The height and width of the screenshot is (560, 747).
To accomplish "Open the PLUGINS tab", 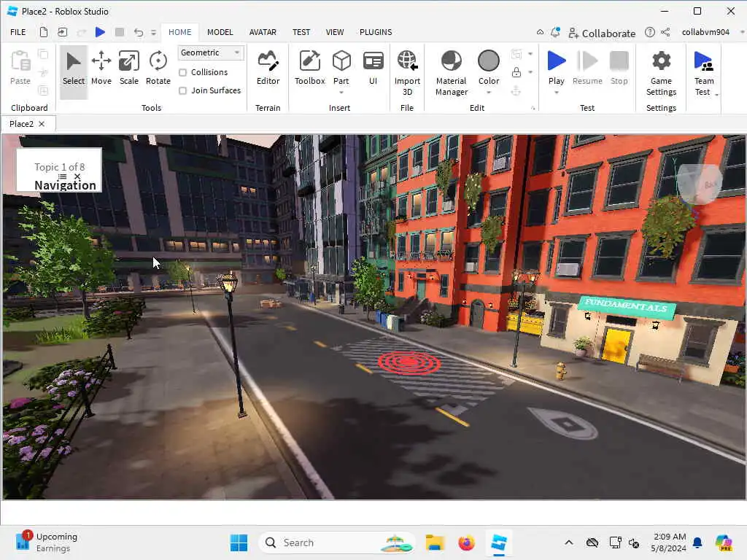I will point(376,32).
